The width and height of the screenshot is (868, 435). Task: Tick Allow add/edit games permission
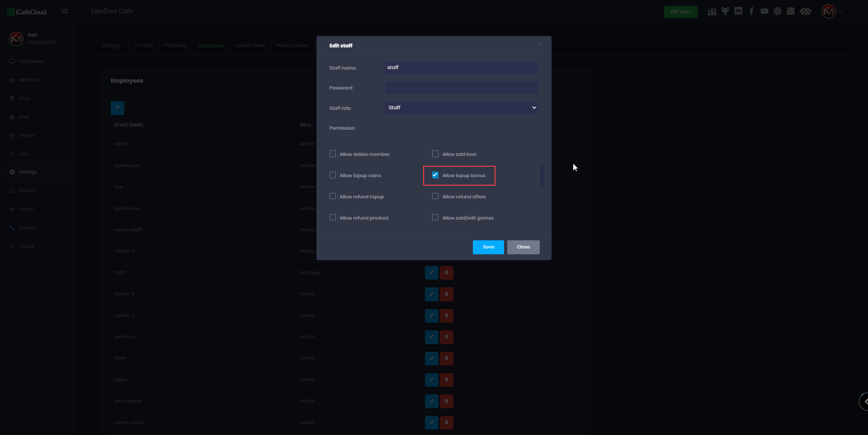tap(435, 218)
